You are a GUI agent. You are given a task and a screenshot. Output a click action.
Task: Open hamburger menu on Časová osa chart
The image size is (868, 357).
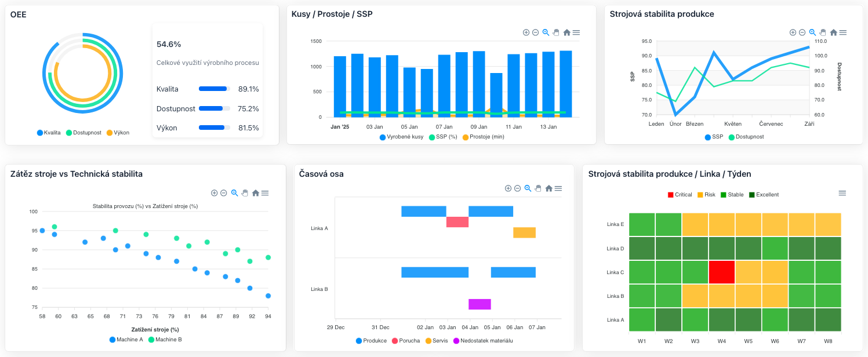click(558, 188)
